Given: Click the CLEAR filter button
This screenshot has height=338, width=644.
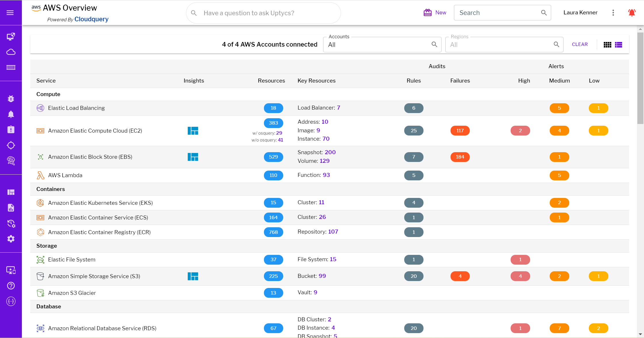Looking at the screenshot, I should [580, 44].
